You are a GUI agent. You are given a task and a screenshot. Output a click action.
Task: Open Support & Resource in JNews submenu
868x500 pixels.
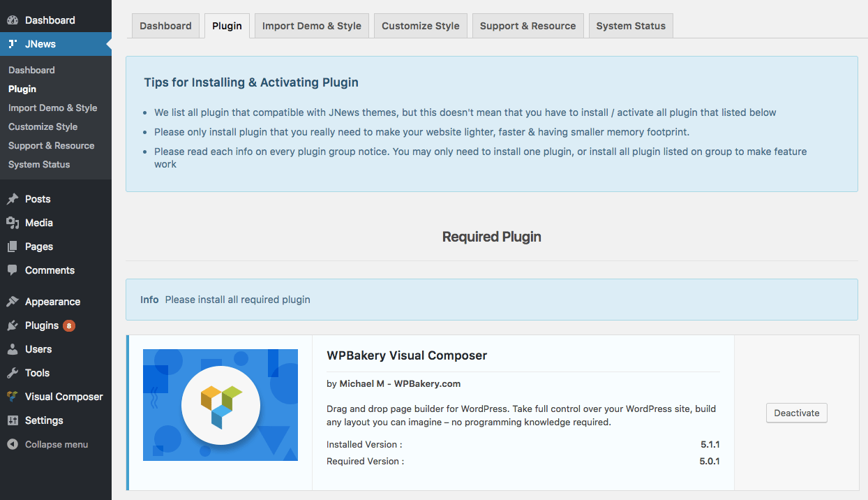point(51,145)
